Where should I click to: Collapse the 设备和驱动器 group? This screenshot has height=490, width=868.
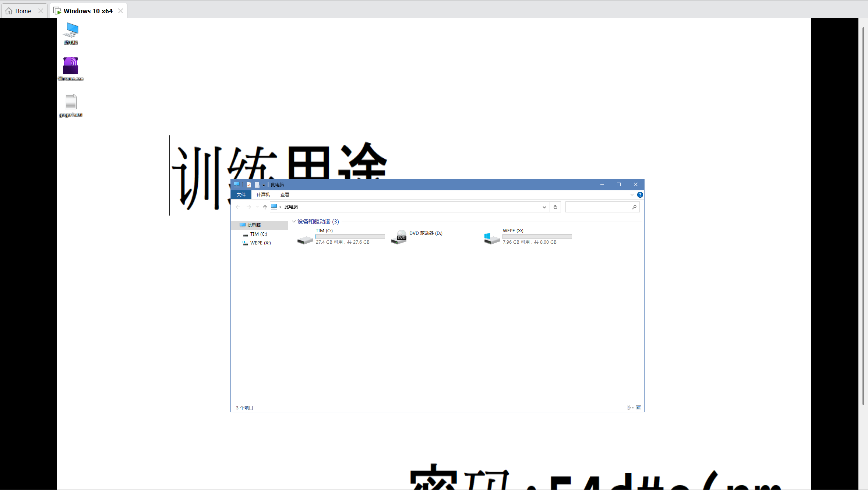(294, 222)
